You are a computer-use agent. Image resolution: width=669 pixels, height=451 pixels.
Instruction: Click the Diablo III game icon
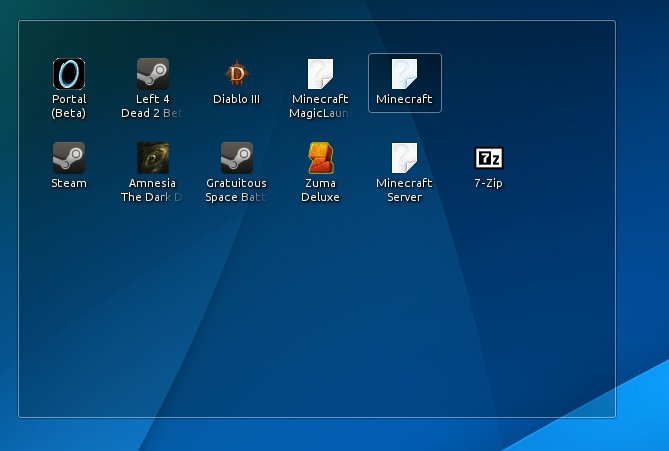[237, 74]
